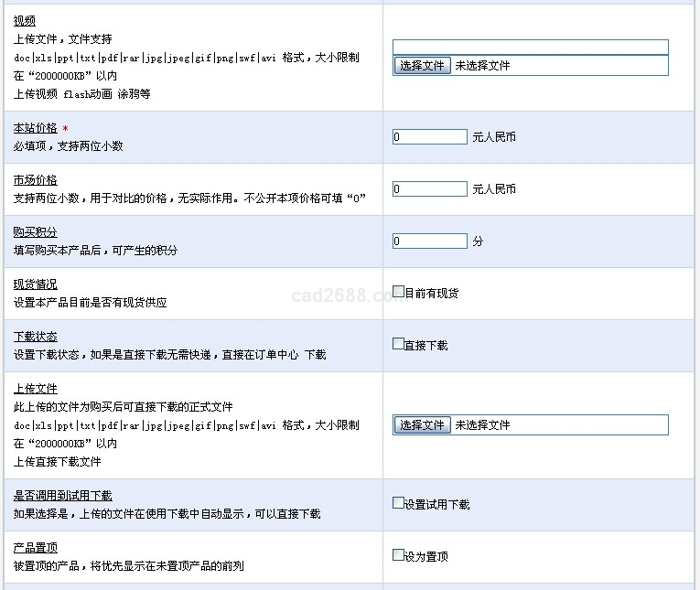Select the underlined 市场价格 label

pos(36,180)
